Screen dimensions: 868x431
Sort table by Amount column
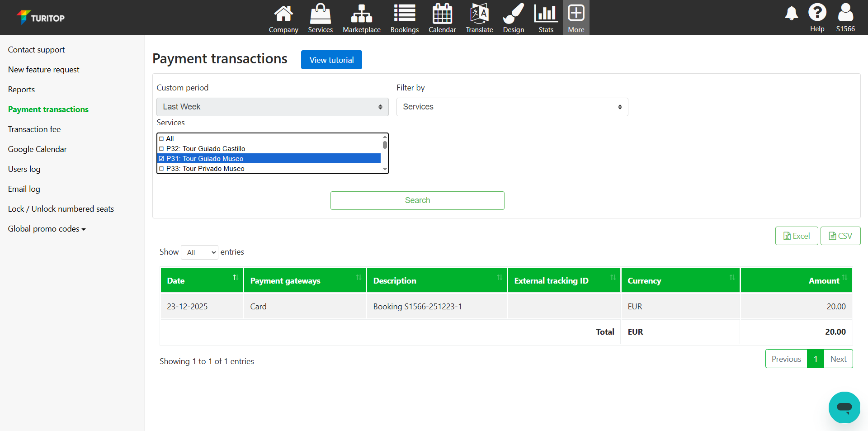(823, 281)
